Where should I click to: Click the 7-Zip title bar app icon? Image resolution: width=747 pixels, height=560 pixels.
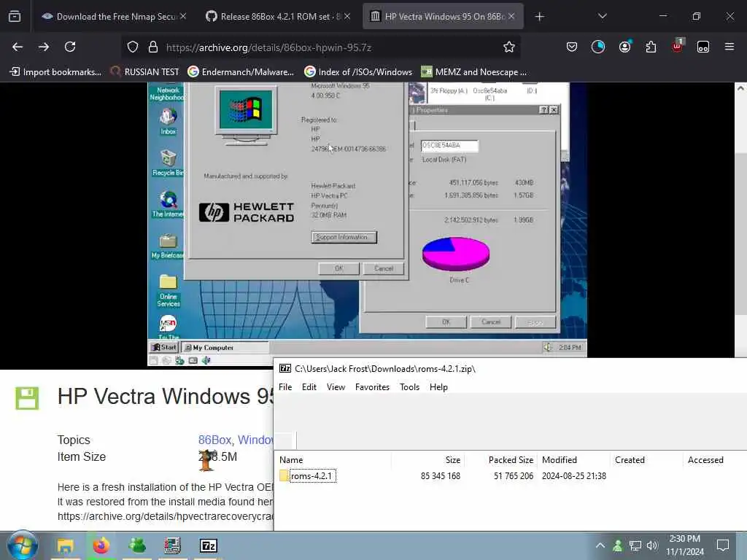point(285,368)
